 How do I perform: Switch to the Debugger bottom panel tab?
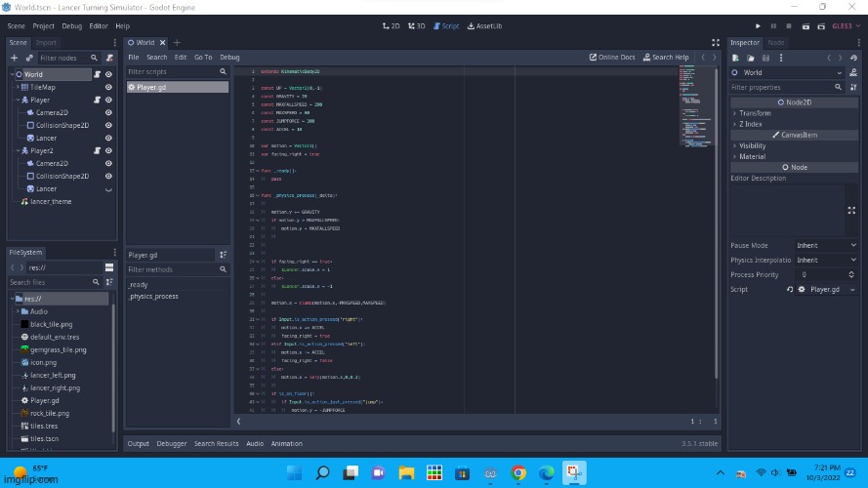pyautogui.click(x=172, y=443)
